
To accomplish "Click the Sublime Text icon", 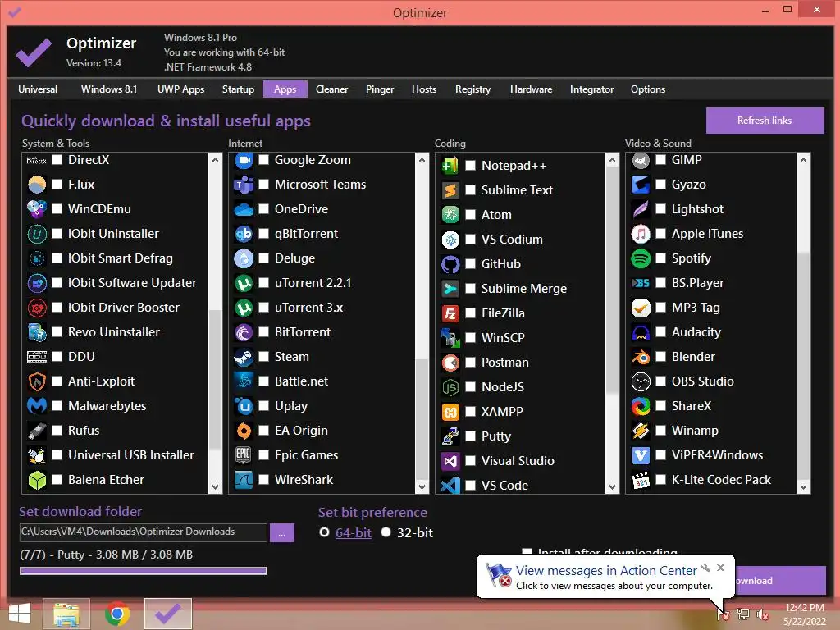I will [450, 190].
